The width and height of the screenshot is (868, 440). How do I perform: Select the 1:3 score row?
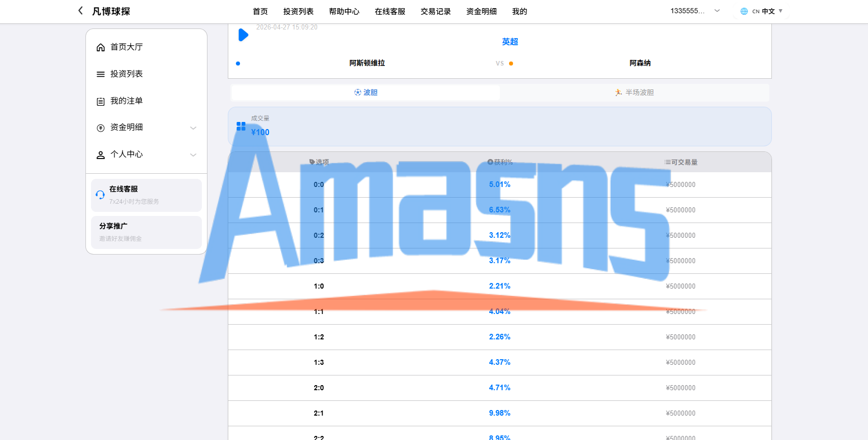[x=500, y=363]
